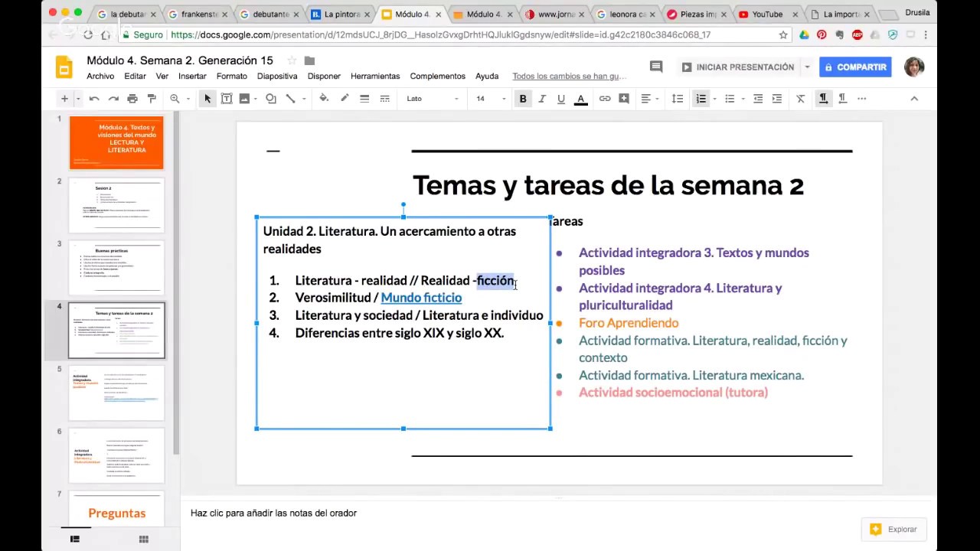Open the zoom level dropdown arrow
Viewport: 980px width, 551px height.
coord(188,99)
